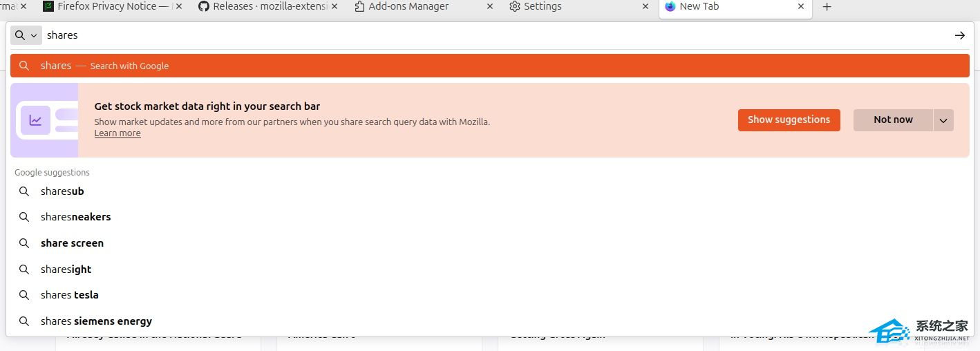The width and height of the screenshot is (980, 351).
Task: Click in the address bar text field
Action: pyautogui.click(x=484, y=35)
